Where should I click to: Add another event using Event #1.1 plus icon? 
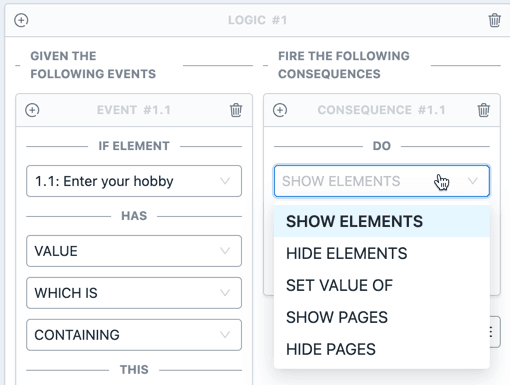tap(32, 110)
